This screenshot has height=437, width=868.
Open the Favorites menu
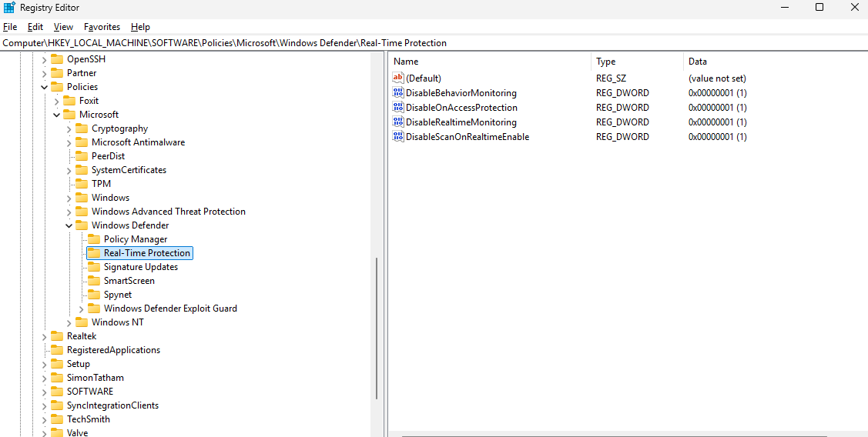click(x=102, y=27)
